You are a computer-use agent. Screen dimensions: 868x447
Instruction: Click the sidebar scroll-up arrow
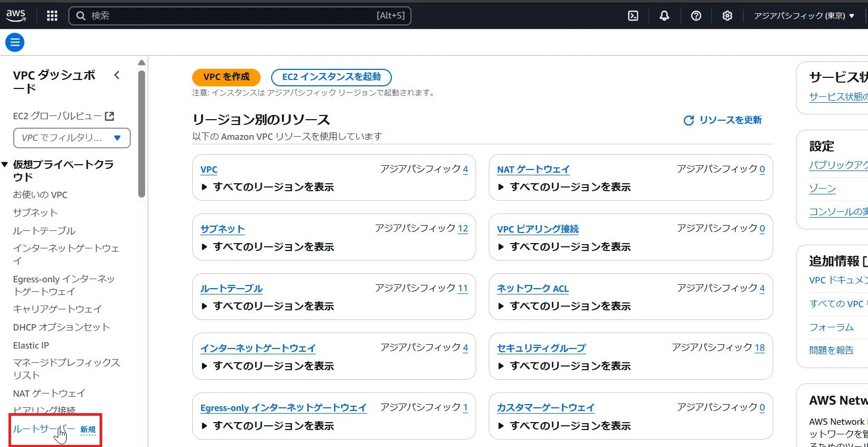tap(141, 62)
